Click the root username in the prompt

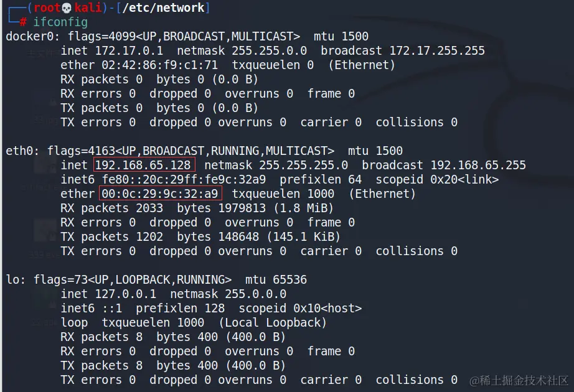pyautogui.click(x=47, y=7)
